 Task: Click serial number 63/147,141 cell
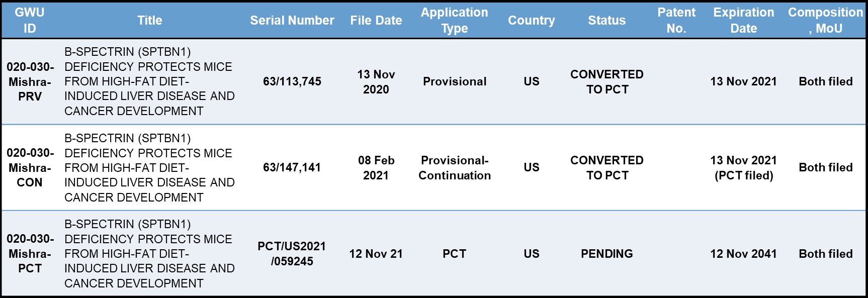coord(292,167)
